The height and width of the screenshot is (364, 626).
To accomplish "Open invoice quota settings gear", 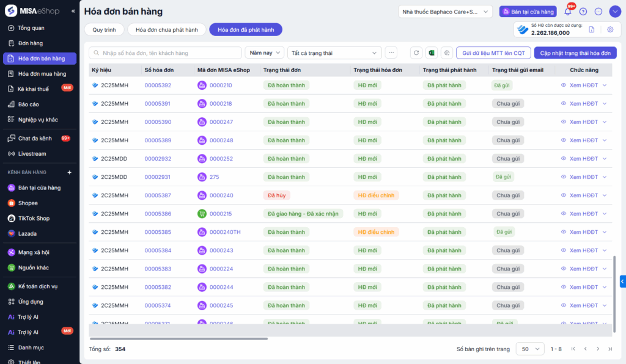I will pyautogui.click(x=609, y=29).
